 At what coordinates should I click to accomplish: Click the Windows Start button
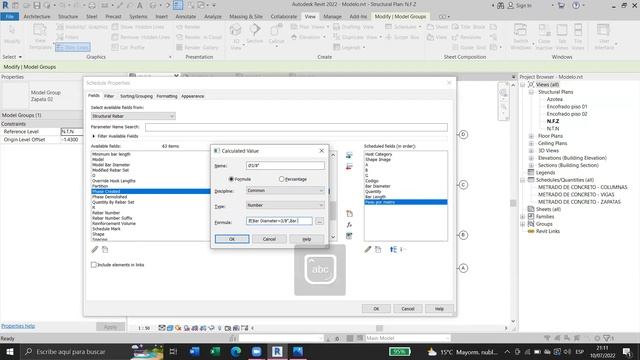(x=9, y=351)
